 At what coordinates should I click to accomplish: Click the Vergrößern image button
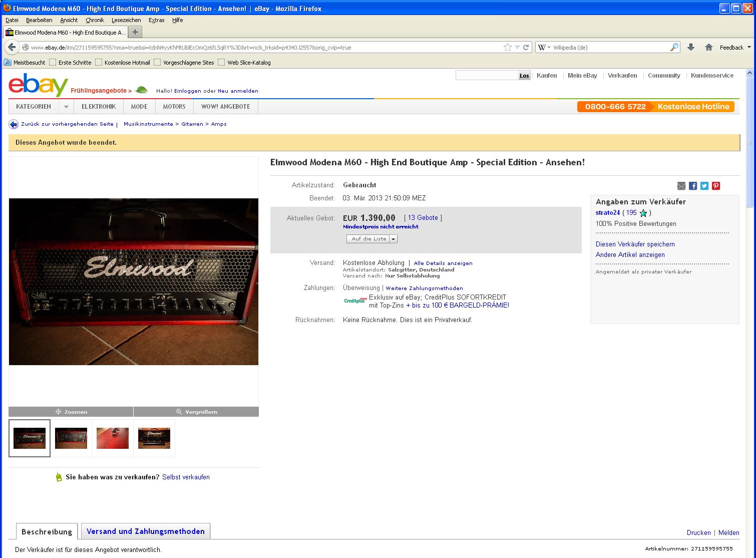pos(196,412)
